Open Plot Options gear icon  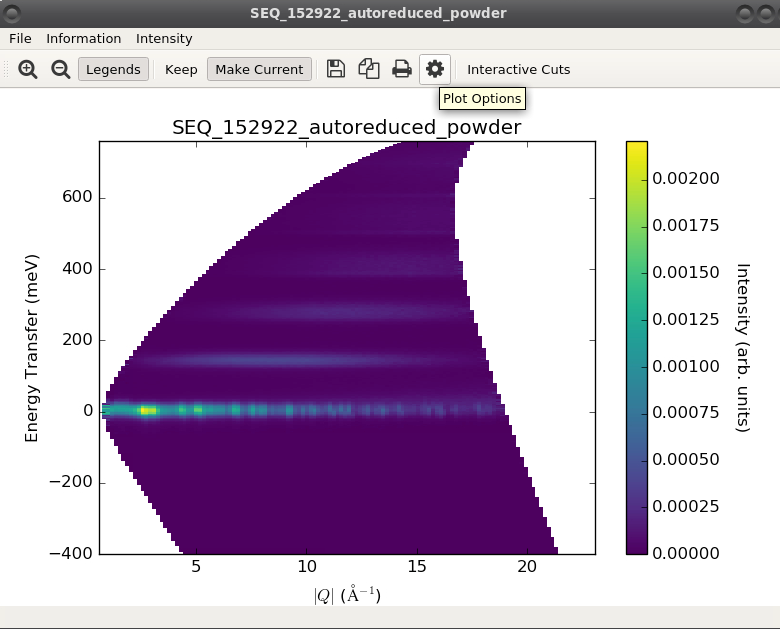[435, 69]
